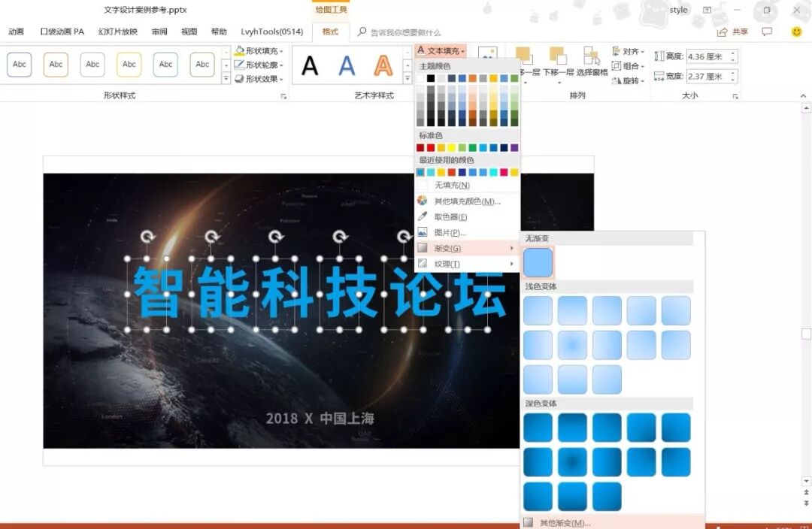Expand the WordArt styles gallery
The height and width of the screenshot is (529, 812).
[408, 78]
